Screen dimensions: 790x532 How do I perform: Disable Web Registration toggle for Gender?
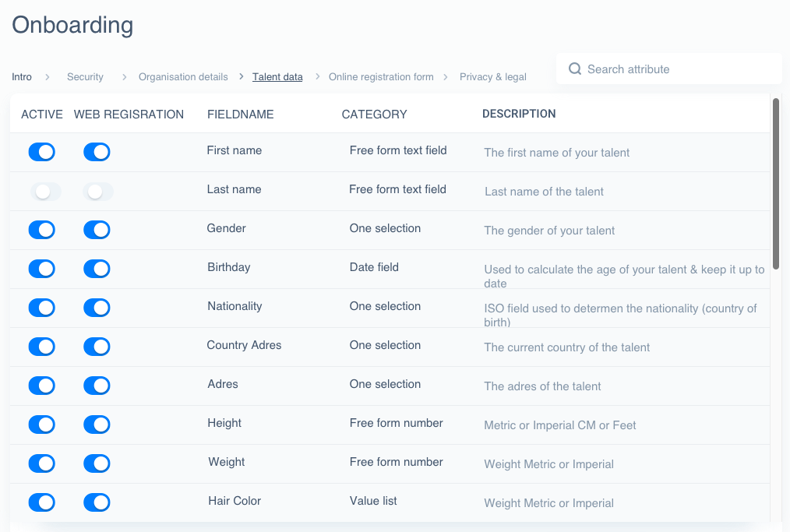click(x=97, y=230)
